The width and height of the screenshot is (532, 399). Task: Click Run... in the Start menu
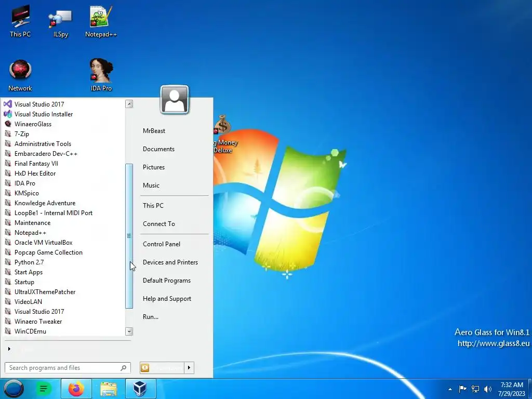pyautogui.click(x=151, y=316)
